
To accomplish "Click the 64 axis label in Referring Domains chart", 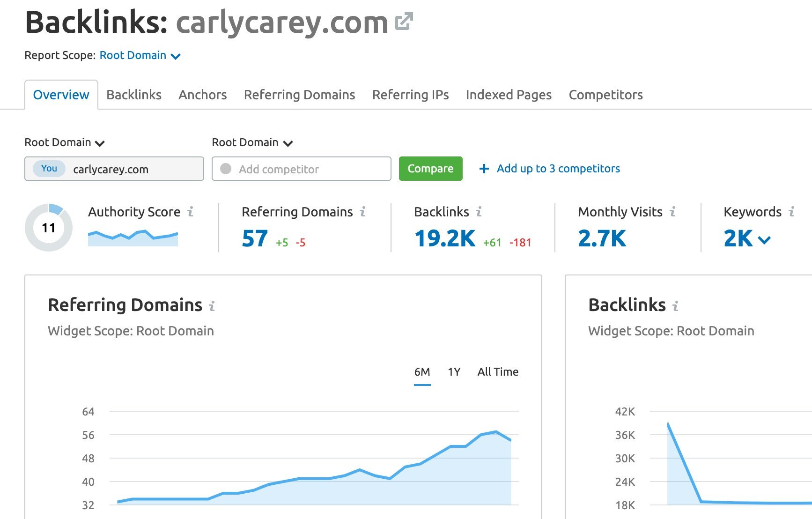I will (88, 412).
